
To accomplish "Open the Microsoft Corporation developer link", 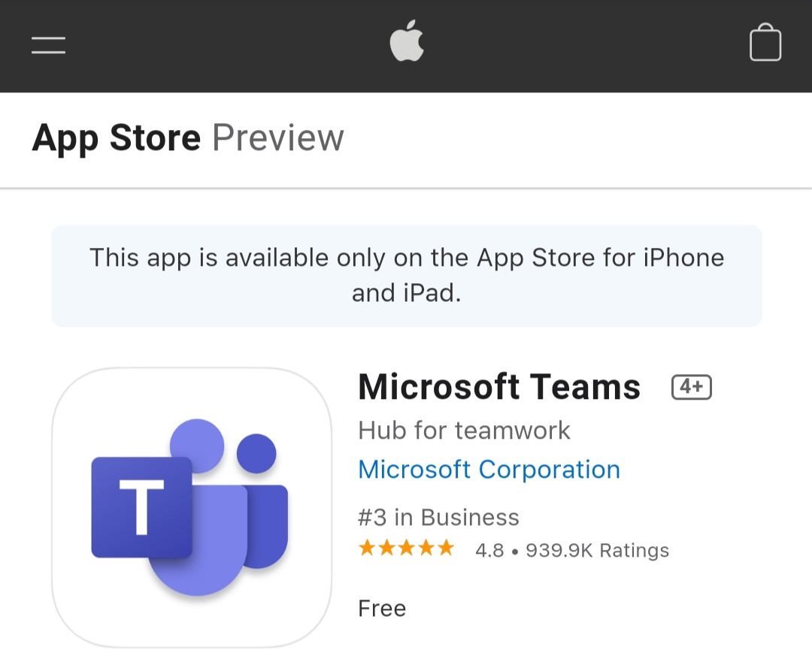I will click(489, 469).
